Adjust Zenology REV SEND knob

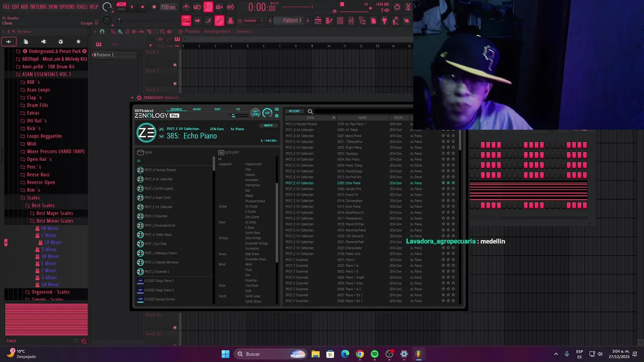pos(256,113)
